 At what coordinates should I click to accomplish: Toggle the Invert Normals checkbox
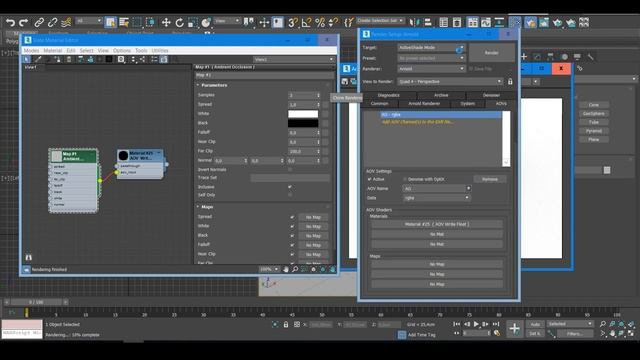290,169
